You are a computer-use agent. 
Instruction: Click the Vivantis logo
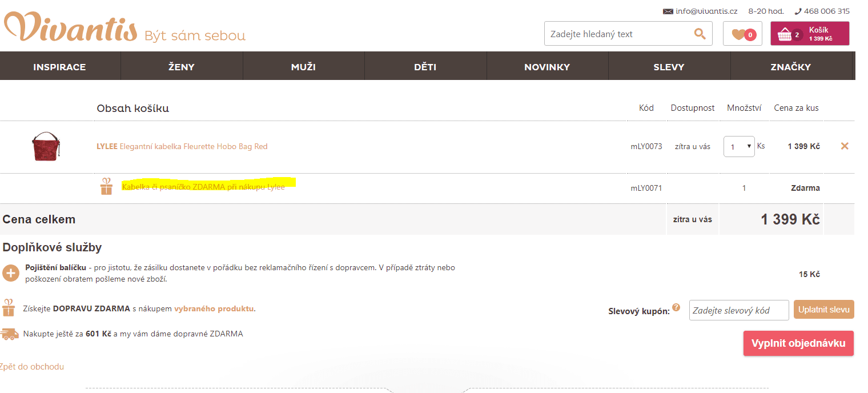(x=71, y=27)
